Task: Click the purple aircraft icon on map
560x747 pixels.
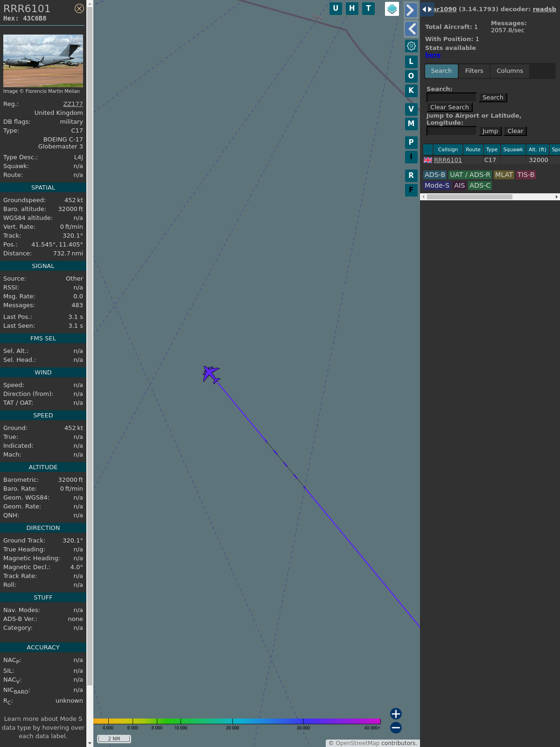Action: pos(211,374)
